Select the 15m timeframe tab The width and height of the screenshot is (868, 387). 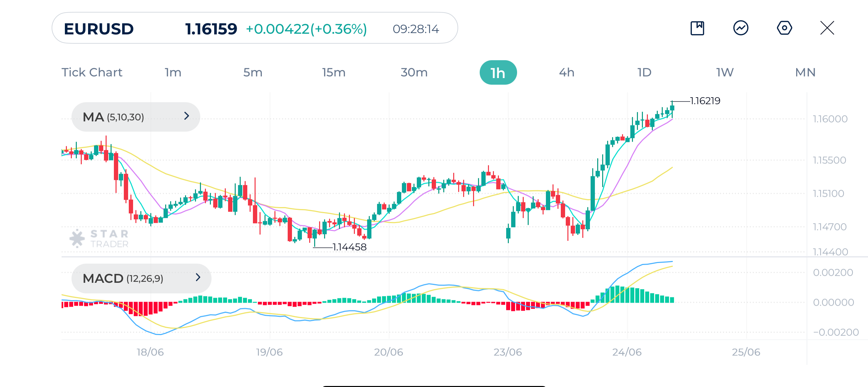coord(333,72)
